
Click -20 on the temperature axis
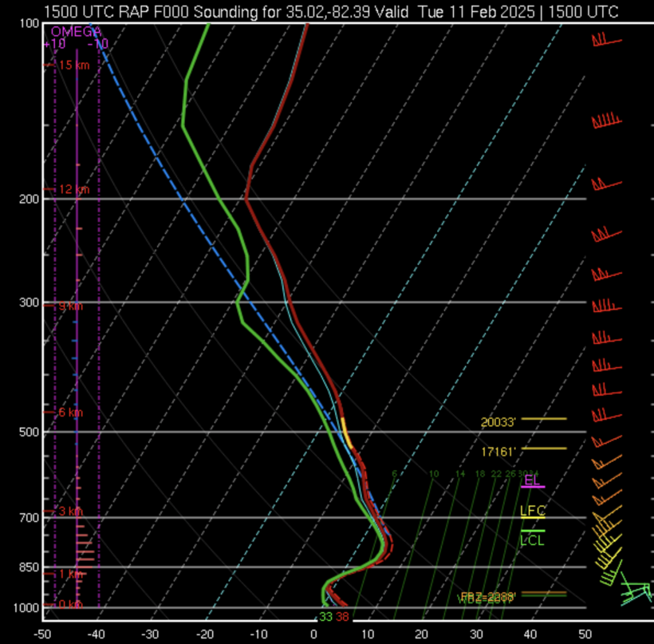pyautogui.click(x=204, y=634)
